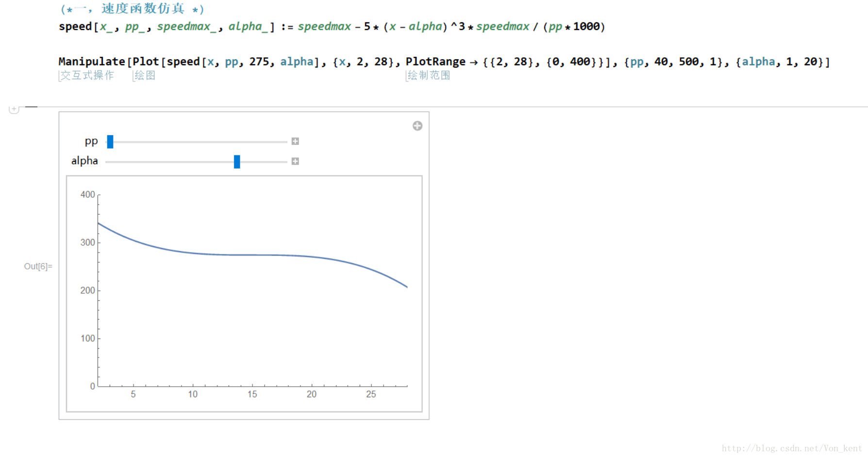Click the Chinese comment line at top
The width and height of the screenshot is (868, 458).
click(x=133, y=9)
